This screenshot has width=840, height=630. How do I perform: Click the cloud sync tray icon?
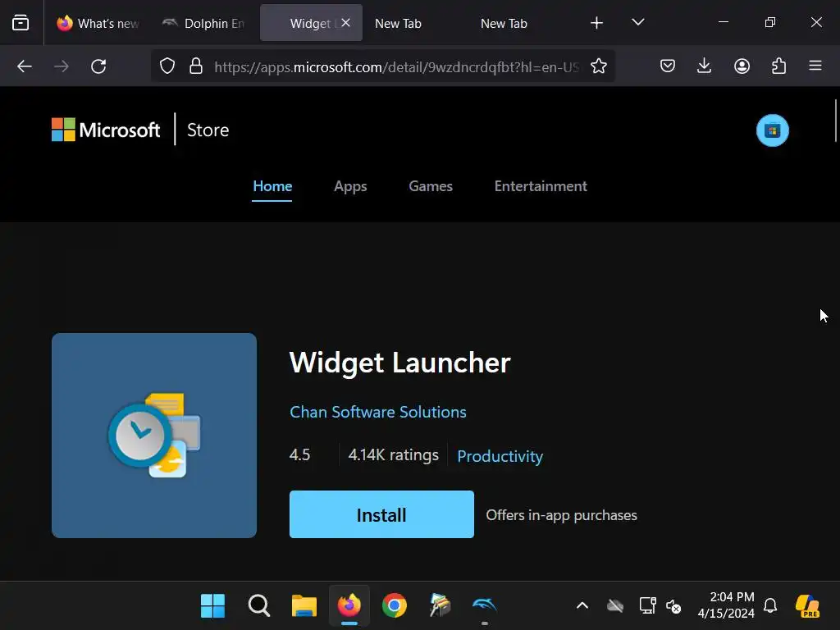pos(615,606)
